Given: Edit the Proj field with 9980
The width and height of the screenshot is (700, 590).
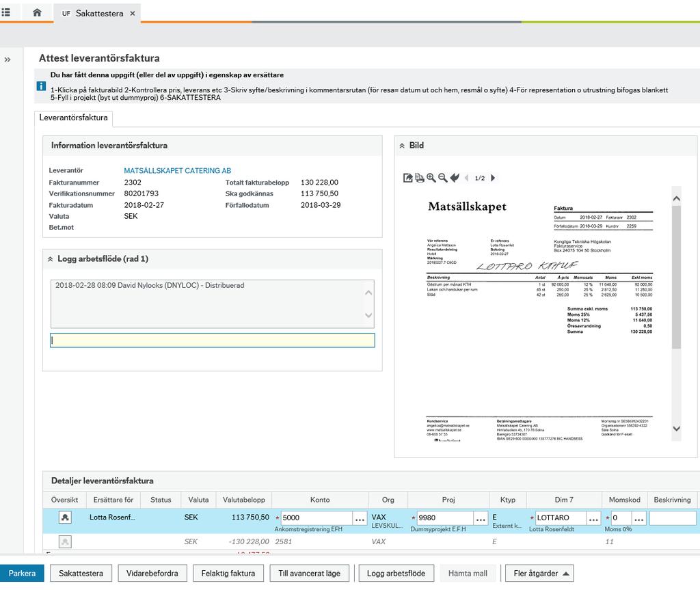Looking at the screenshot, I should 444,518.
